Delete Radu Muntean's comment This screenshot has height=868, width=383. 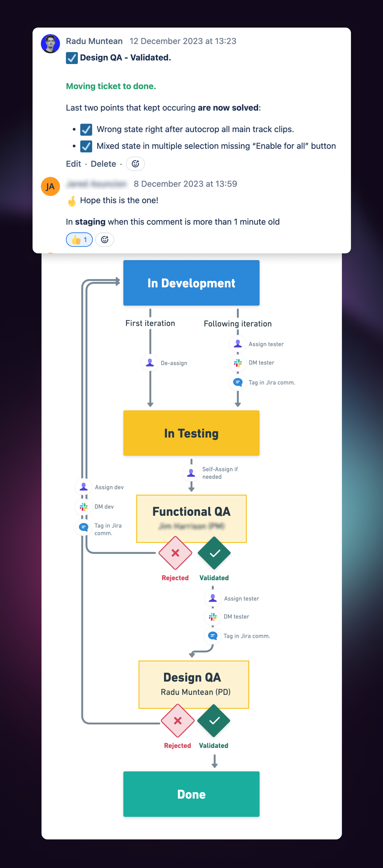[103, 164]
